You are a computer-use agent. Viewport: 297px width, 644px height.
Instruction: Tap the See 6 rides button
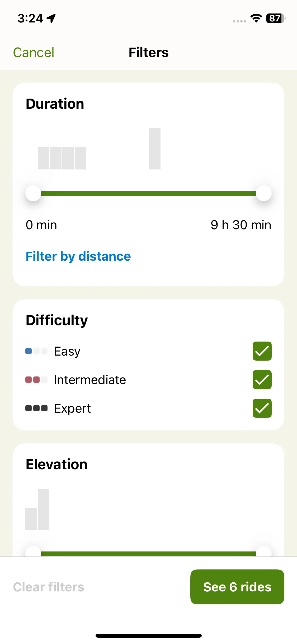[x=237, y=587]
